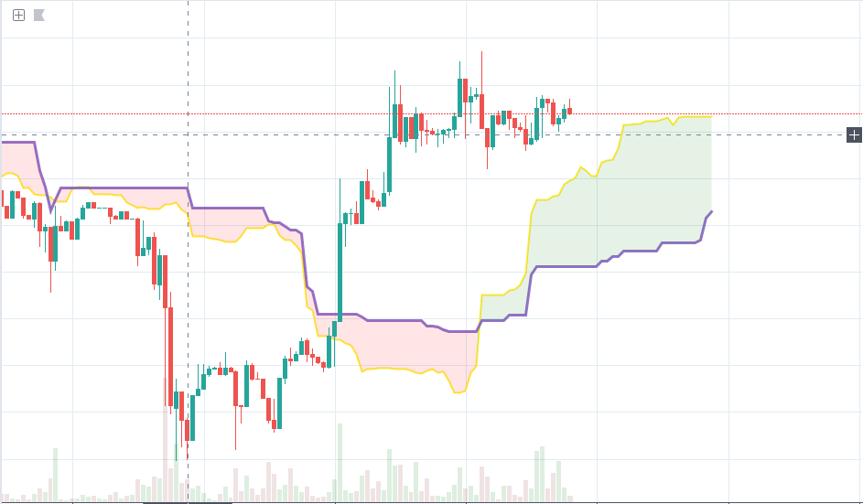This screenshot has width=863, height=504.
Task: Click the dark plus button on the right edge
Action: click(854, 135)
